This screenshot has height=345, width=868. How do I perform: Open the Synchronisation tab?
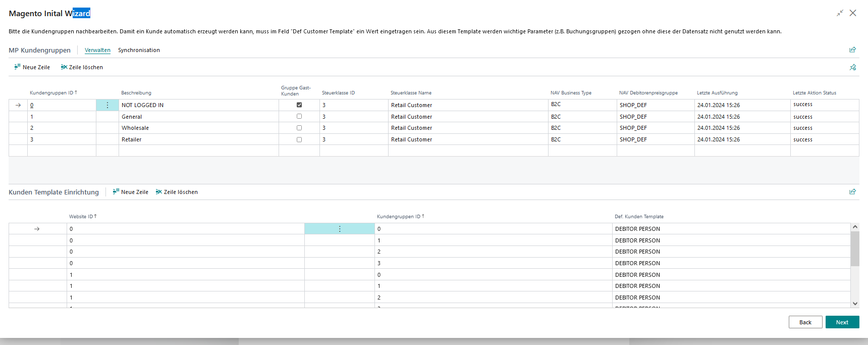[139, 50]
